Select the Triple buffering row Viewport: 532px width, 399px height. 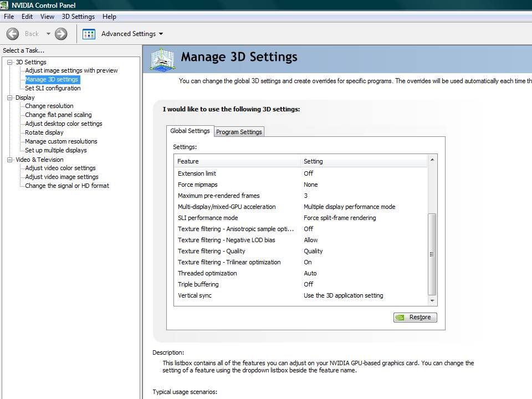click(300, 284)
